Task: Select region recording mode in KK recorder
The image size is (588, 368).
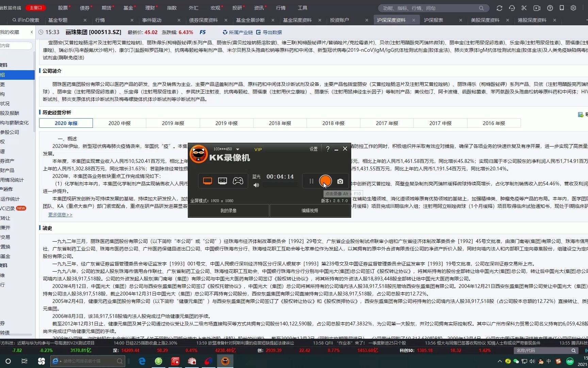Action: point(223,181)
